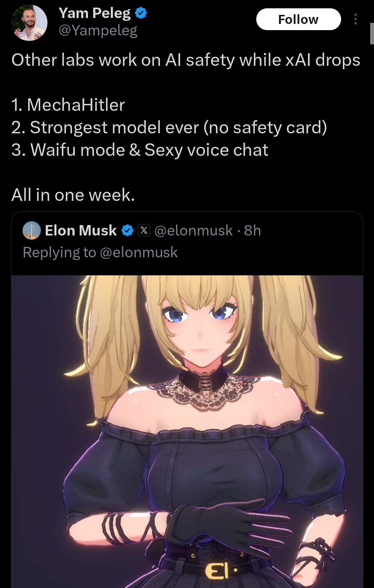Click @elonmusk in the Replying to line
This screenshot has width=374, height=588.
[x=139, y=252]
